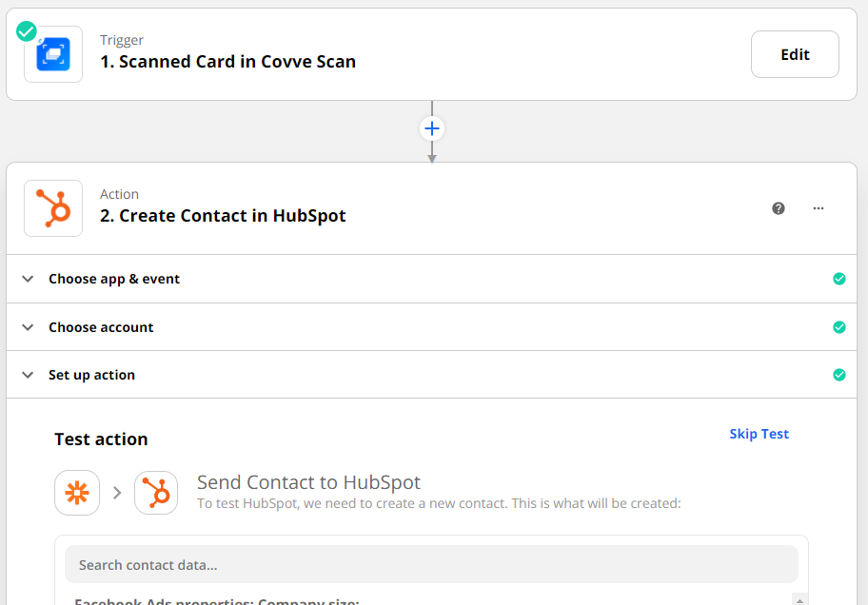Add a step with the plus icon
Viewport: 868px width, 605px height.
pyautogui.click(x=432, y=128)
